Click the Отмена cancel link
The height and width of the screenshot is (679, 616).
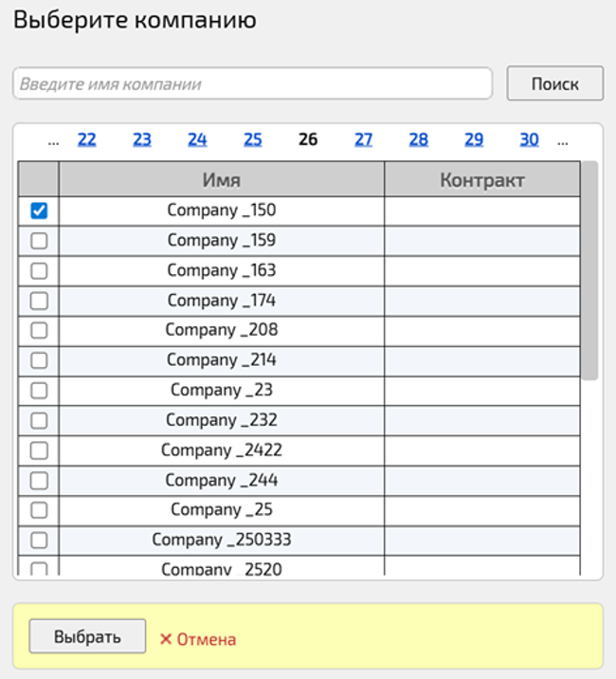[206, 639]
